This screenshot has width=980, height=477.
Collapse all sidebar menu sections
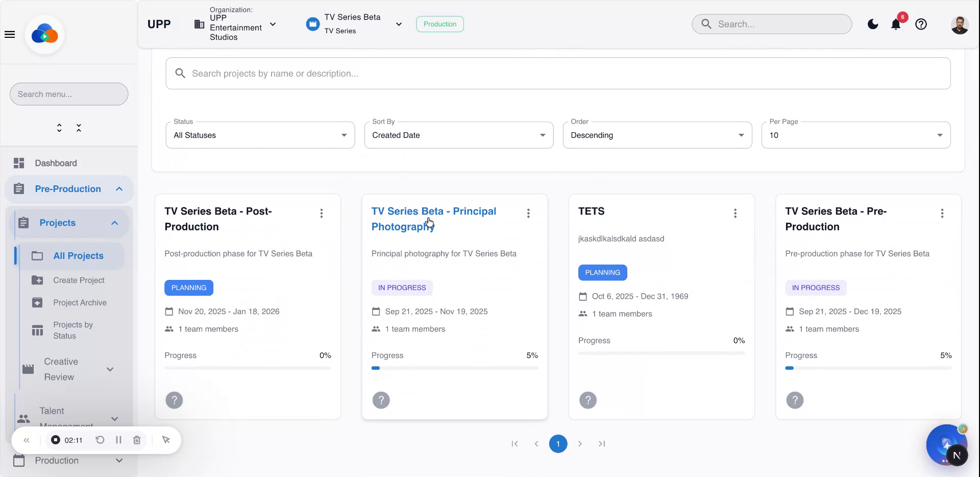tap(79, 128)
